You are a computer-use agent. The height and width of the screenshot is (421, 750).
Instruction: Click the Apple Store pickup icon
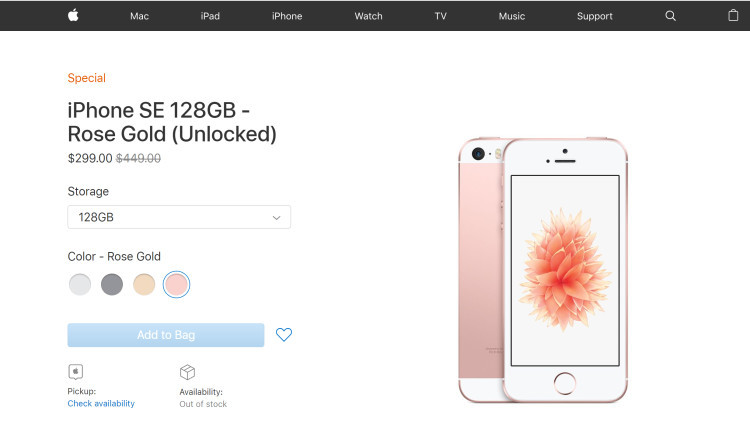point(76,372)
